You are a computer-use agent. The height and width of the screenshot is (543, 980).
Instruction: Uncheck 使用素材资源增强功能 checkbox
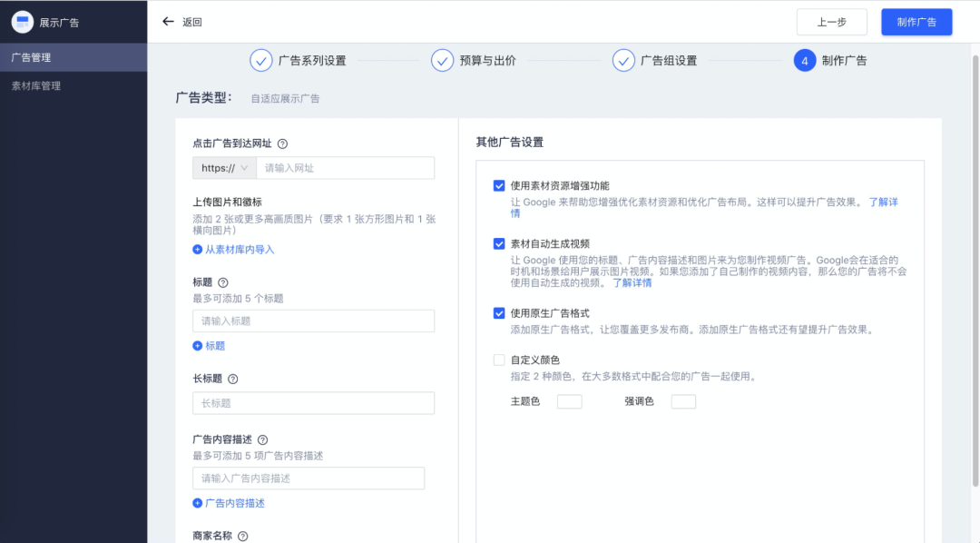click(x=499, y=186)
